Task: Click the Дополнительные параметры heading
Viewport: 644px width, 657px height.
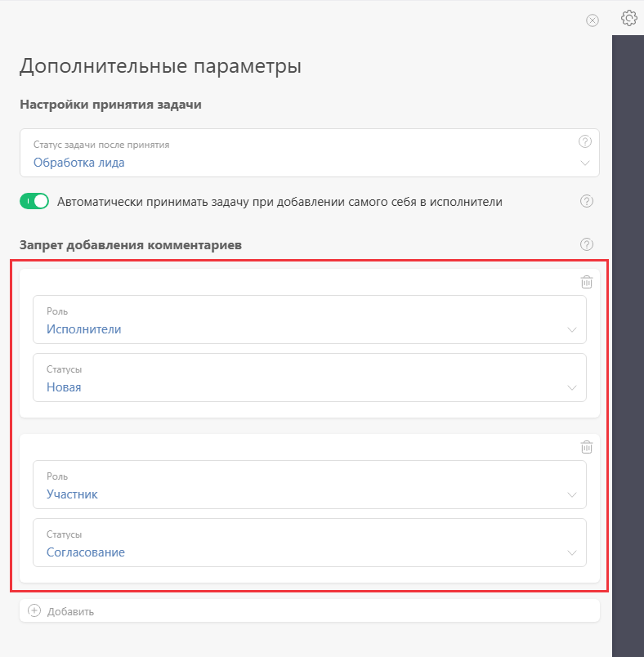Action: pos(160,67)
